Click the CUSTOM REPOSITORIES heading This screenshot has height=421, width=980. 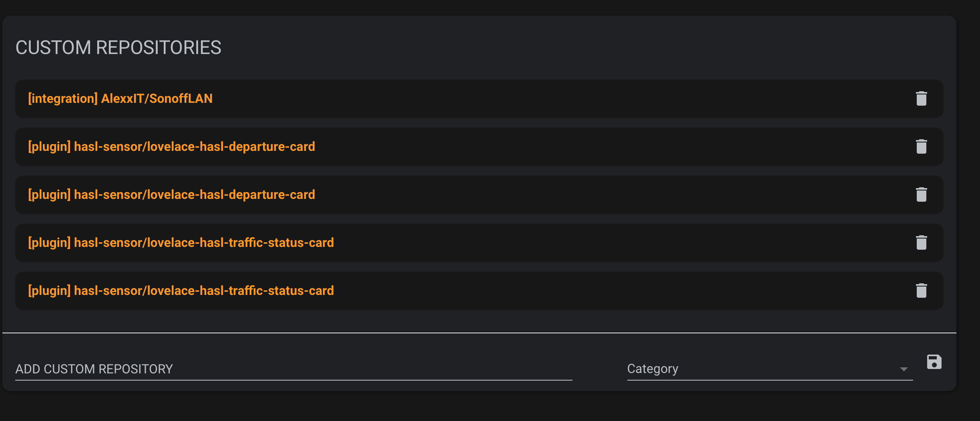click(118, 47)
